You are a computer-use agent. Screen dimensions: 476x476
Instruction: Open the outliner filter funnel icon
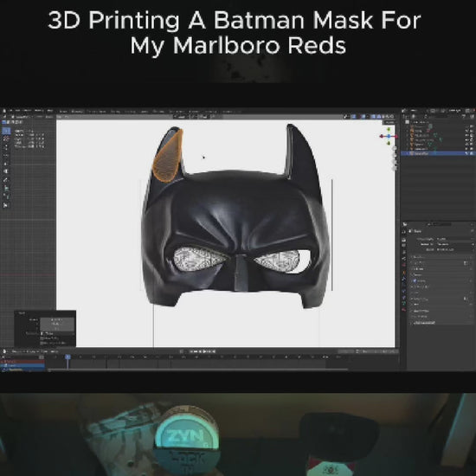(x=465, y=117)
